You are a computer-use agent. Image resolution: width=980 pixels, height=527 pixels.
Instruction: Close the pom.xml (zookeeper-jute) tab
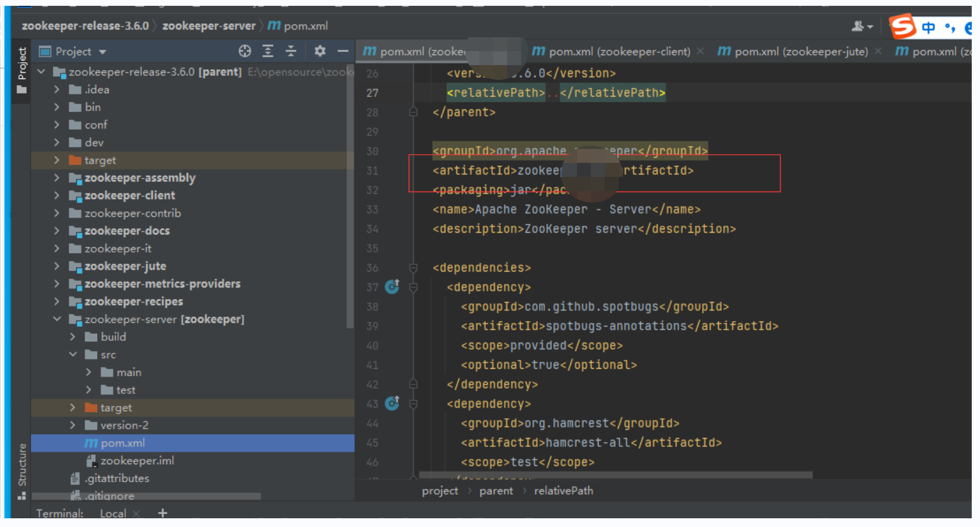(x=878, y=52)
